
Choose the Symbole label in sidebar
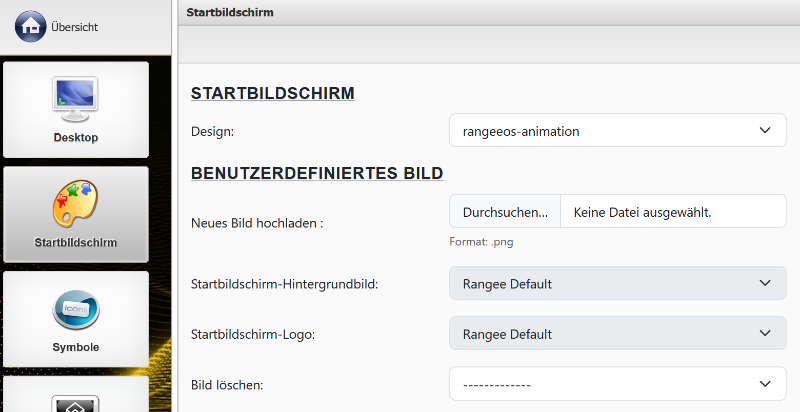click(76, 348)
